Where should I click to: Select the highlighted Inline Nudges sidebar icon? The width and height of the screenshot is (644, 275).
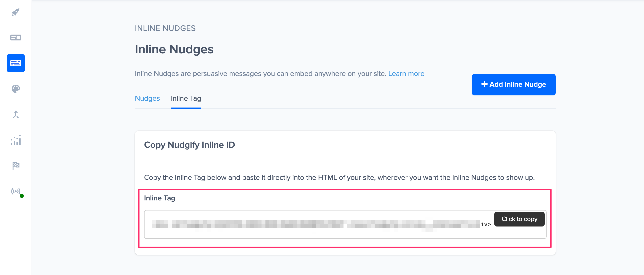tap(16, 63)
